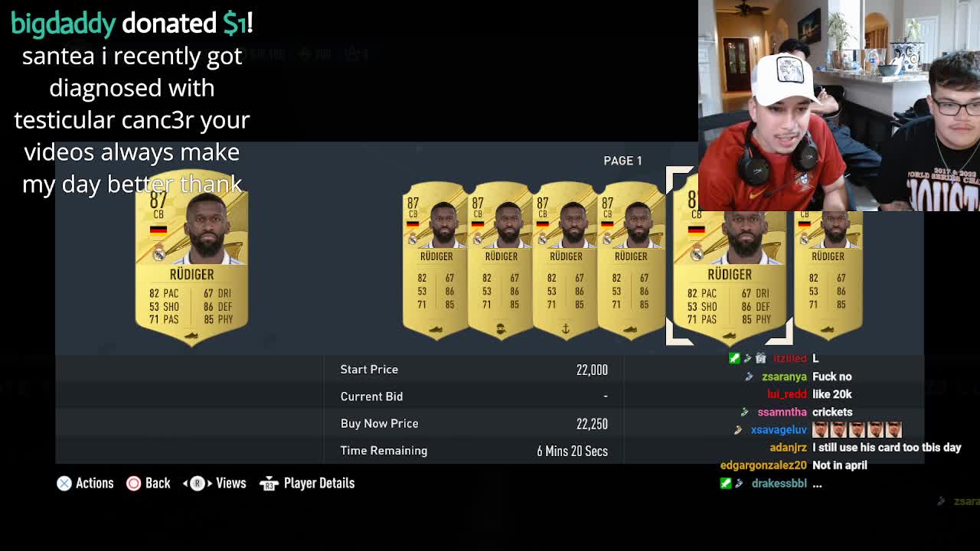Click the anchor chemistry icon under third listed Rüdiger
The width and height of the screenshot is (980, 551).
tap(566, 329)
